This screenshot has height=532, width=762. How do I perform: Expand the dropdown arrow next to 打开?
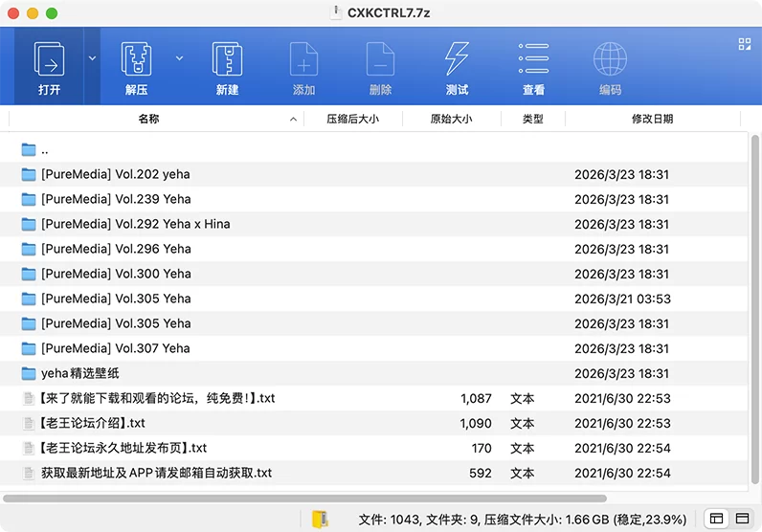click(x=93, y=58)
